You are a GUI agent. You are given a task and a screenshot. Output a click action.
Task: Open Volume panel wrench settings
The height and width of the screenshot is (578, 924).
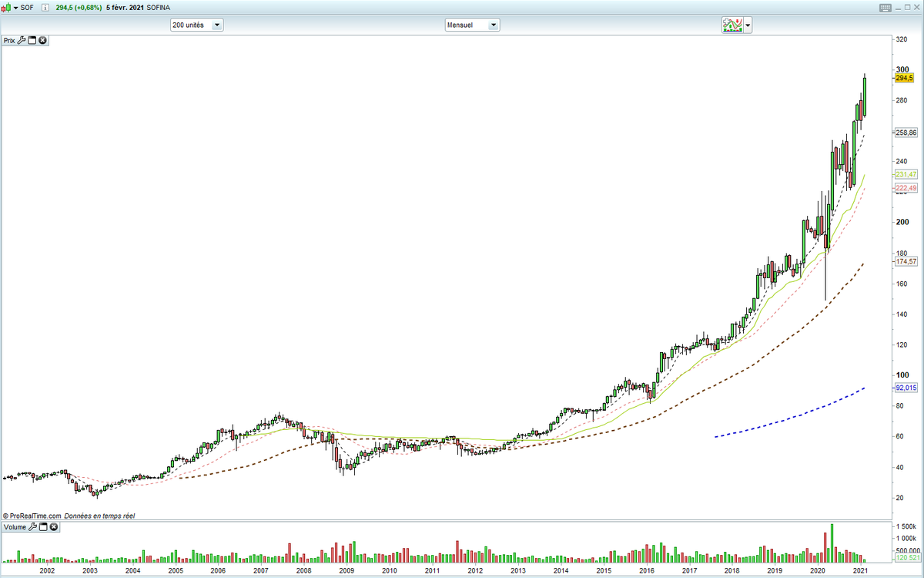[32, 527]
